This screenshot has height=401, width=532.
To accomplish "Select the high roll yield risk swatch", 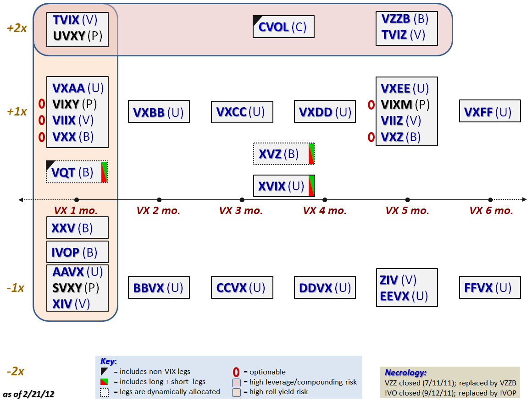I will [x=237, y=392].
